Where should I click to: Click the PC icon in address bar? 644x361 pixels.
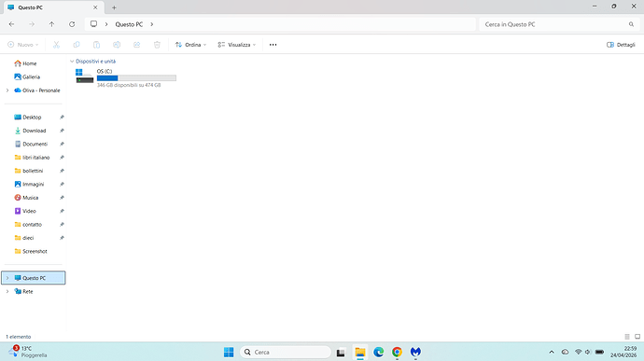pos(93,24)
